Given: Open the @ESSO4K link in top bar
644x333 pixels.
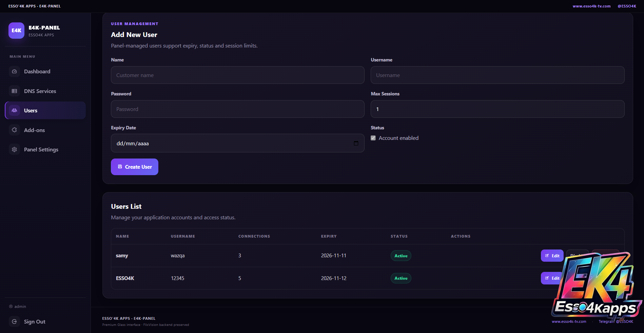Looking at the screenshot, I should [627, 6].
